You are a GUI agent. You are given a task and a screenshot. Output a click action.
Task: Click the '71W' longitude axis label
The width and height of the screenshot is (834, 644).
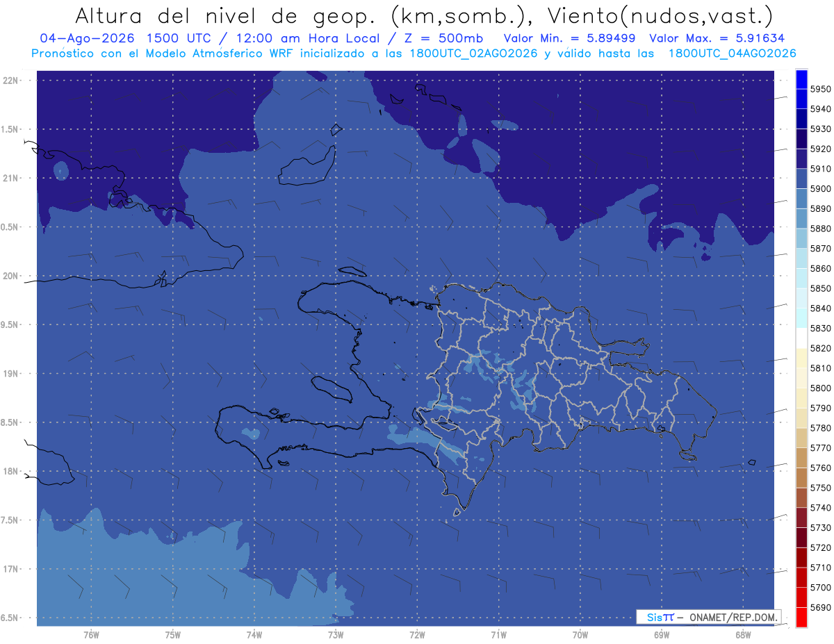click(x=498, y=635)
